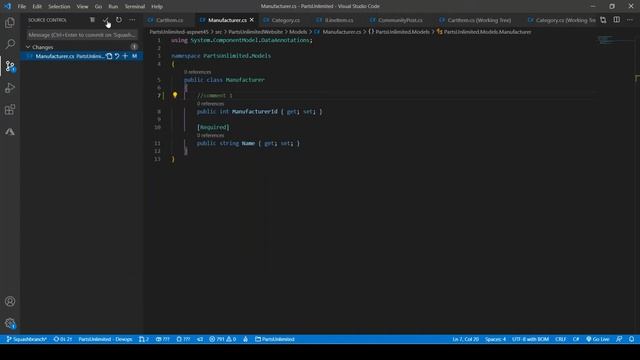Open editor more actions ellipsis
Image resolution: width=640 pixels, height=360 pixels.
click(x=630, y=20)
